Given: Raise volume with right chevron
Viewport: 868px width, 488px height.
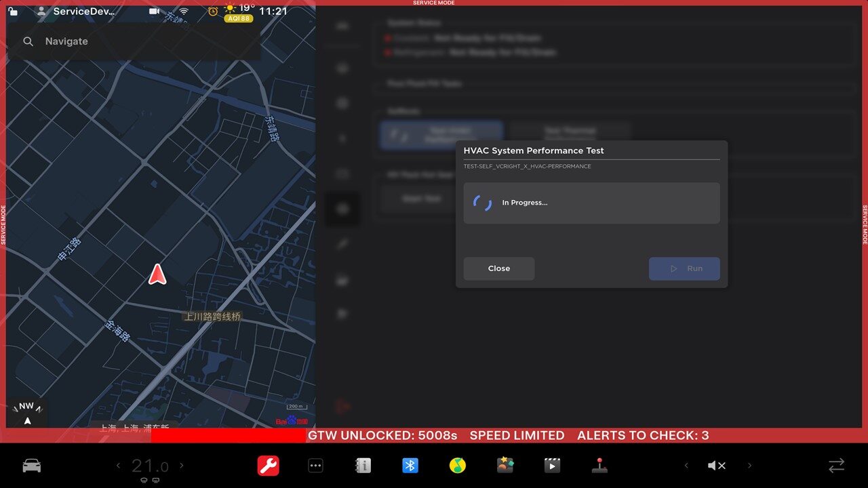Looking at the screenshot, I should [749, 466].
